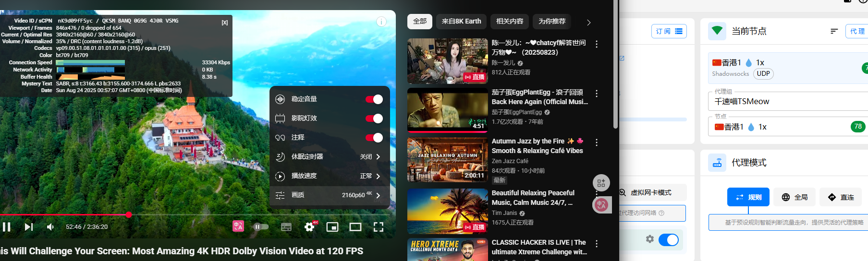Open the 4:51 茄子蛋 video thumbnail
The height and width of the screenshot is (261, 868).
point(448,110)
